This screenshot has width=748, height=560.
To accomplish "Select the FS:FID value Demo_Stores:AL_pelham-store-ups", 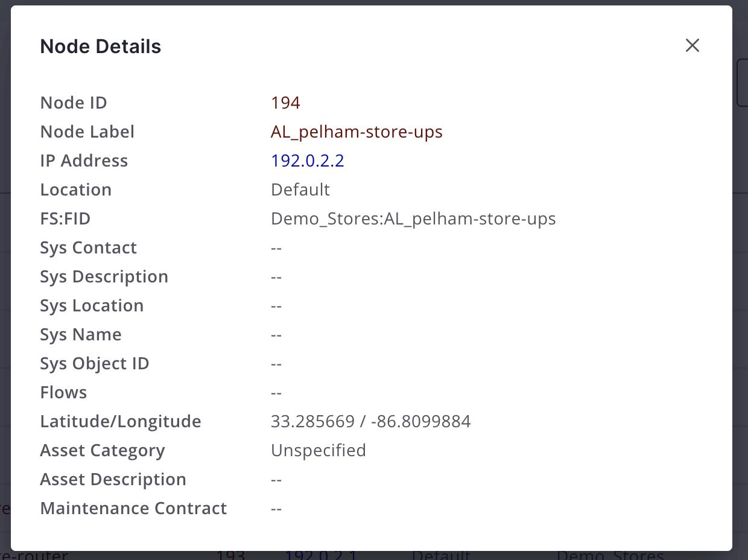I will click(413, 218).
